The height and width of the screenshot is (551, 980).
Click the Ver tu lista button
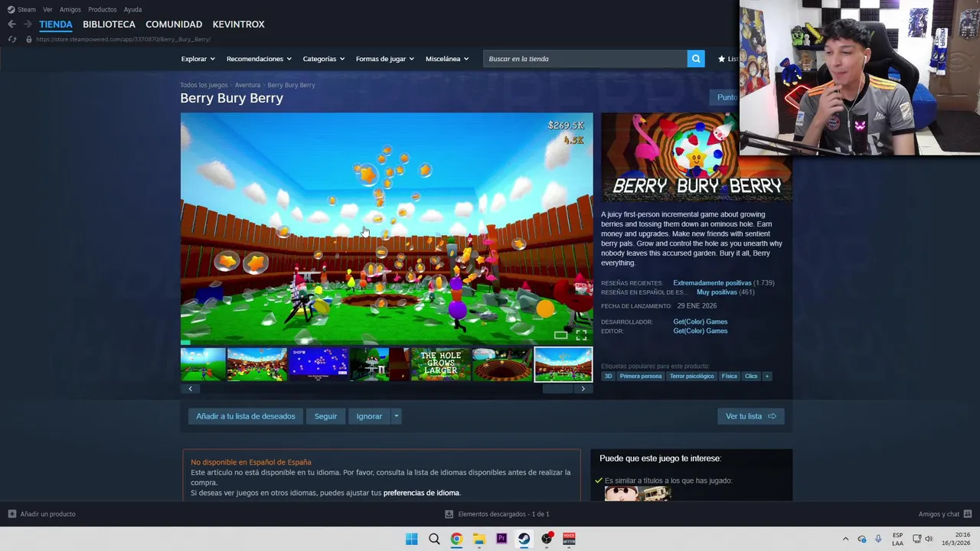[750, 416]
